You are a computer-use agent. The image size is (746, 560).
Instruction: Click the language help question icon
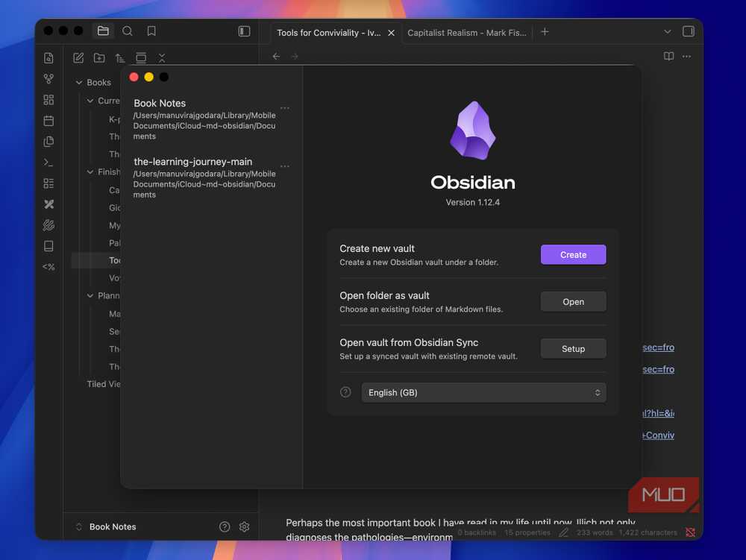[346, 392]
